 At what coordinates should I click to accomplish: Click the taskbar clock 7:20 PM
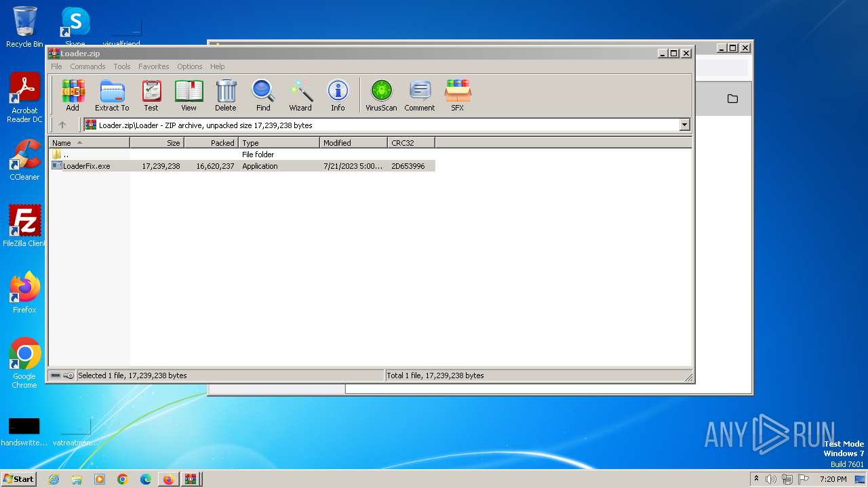pos(833,479)
